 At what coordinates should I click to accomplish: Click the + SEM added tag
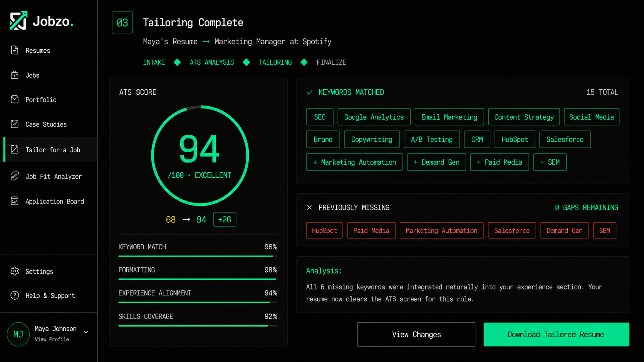click(x=550, y=162)
